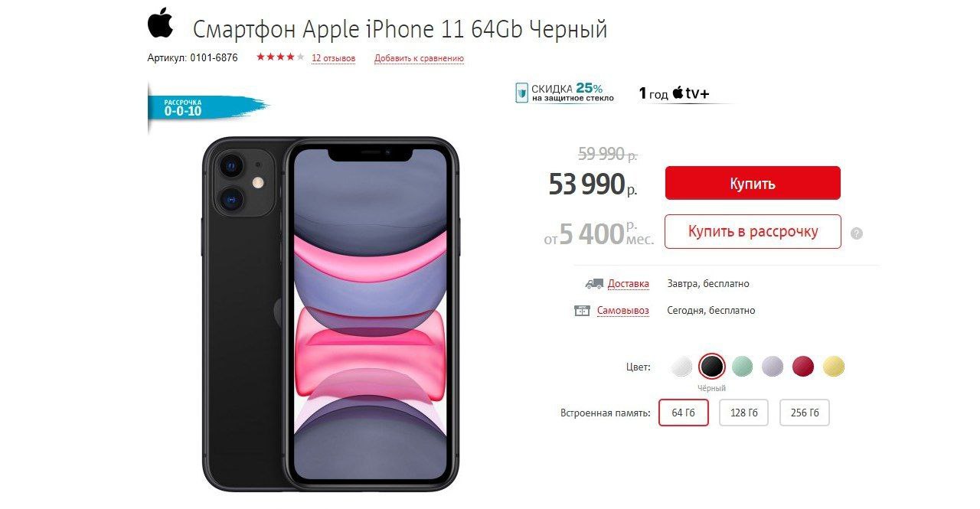
Task: Click the red Купить button
Action: (x=753, y=184)
